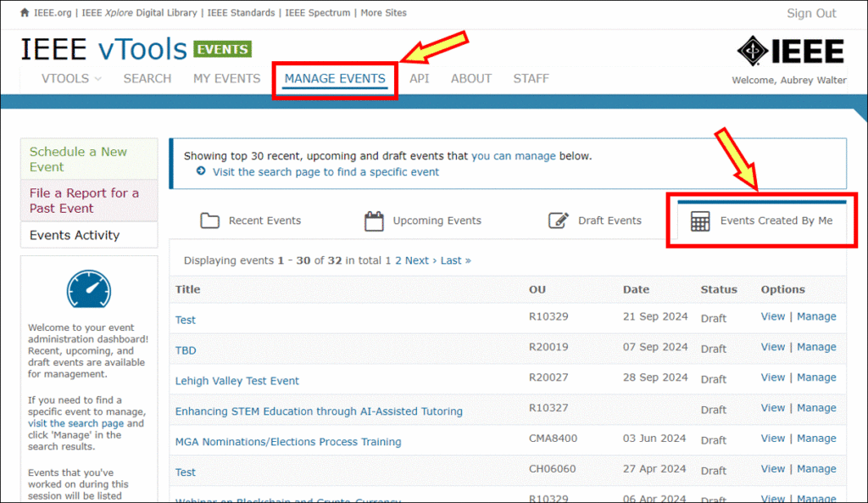Image resolution: width=868 pixels, height=503 pixels.
Task: Click the Upcoming Events calendar icon
Action: [x=374, y=221]
